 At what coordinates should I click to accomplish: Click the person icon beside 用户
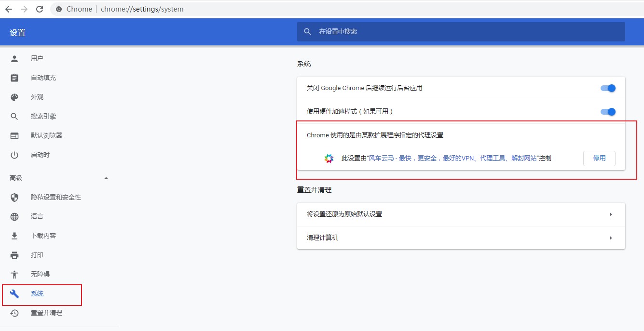point(14,58)
